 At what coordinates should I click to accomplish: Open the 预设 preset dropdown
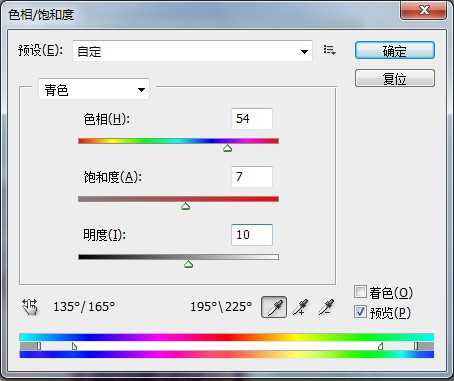coord(192,51)
